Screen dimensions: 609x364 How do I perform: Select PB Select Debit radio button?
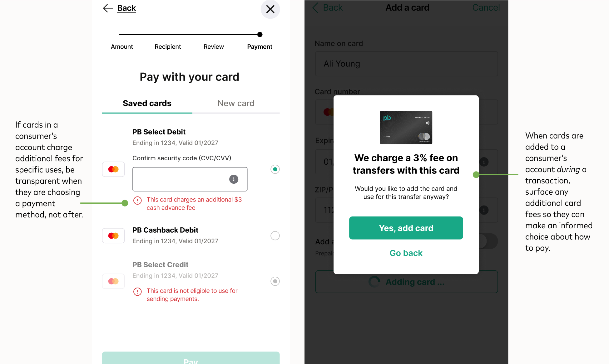pyautogui.click(x=275, y=169)
